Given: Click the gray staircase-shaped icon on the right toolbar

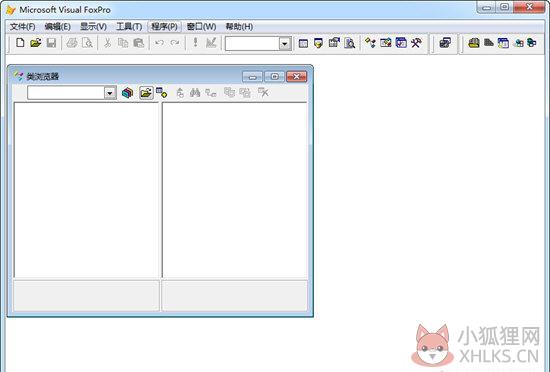Looking at the screenshot, I should tap(489, 43).
